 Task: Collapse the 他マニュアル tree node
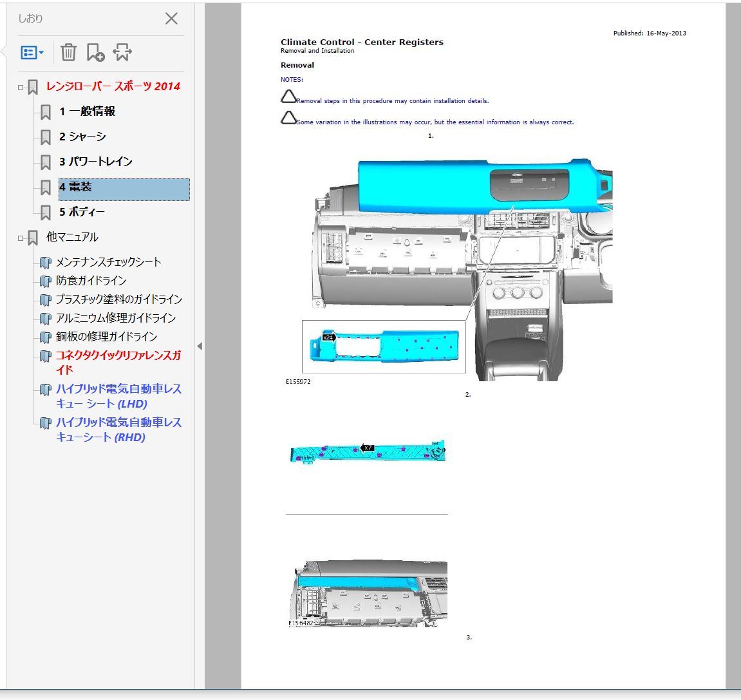[21, 238]
